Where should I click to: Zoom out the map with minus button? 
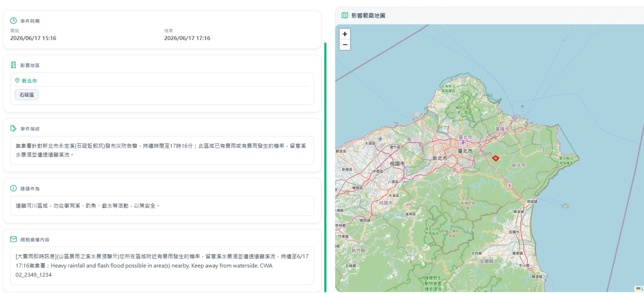pos(345,45)
